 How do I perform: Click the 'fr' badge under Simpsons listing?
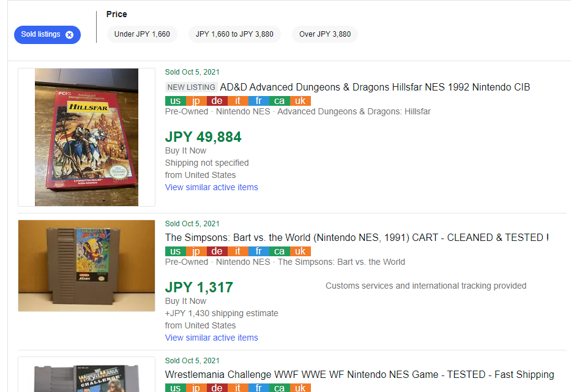(258, 251)
